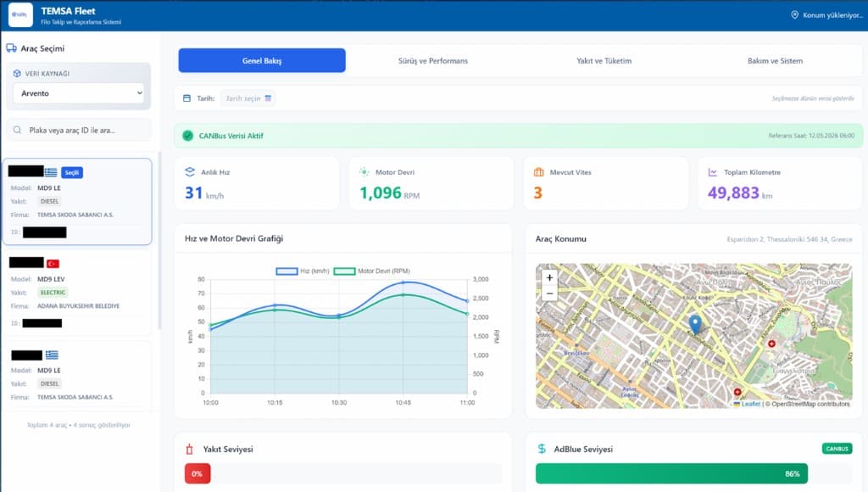Click the Anlık Hız speed icon

(x=190, y=171)
